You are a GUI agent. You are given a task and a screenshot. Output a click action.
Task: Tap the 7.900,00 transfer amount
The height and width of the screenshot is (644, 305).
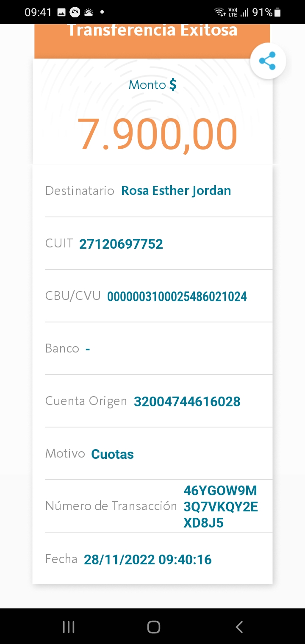(157, 134)
